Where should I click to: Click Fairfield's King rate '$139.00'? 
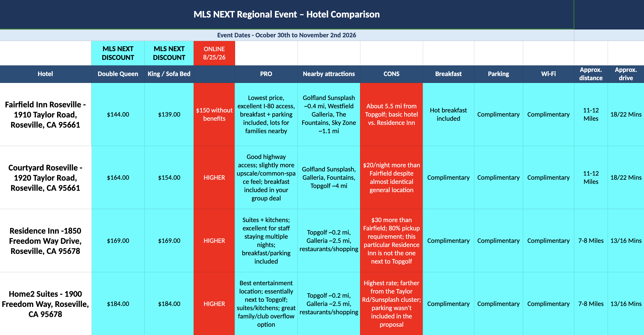169,115
